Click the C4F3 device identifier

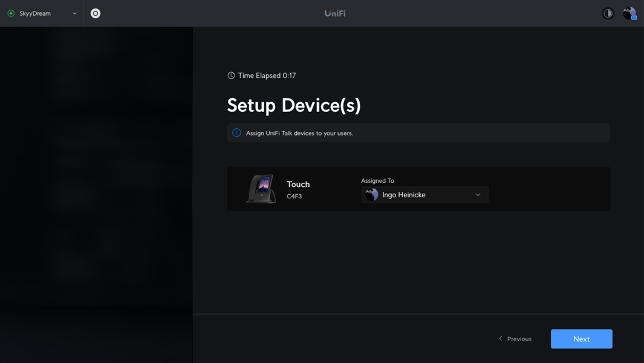tap(294, 197)
